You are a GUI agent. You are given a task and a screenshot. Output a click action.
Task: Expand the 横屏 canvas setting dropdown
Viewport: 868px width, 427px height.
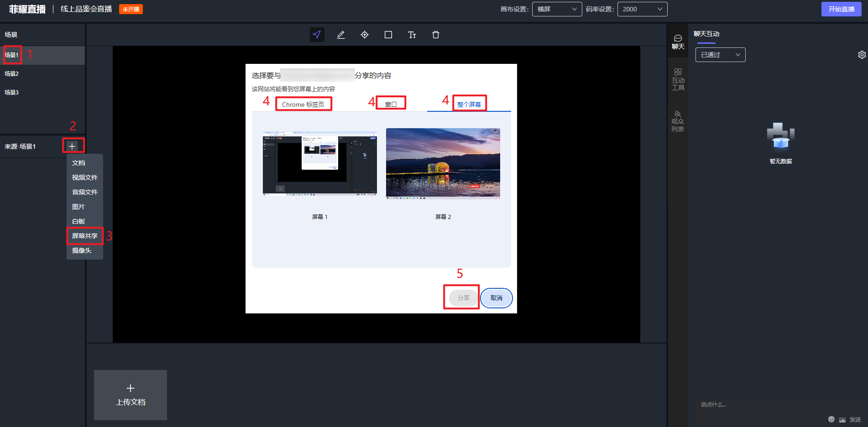click(x=557, y=9)
